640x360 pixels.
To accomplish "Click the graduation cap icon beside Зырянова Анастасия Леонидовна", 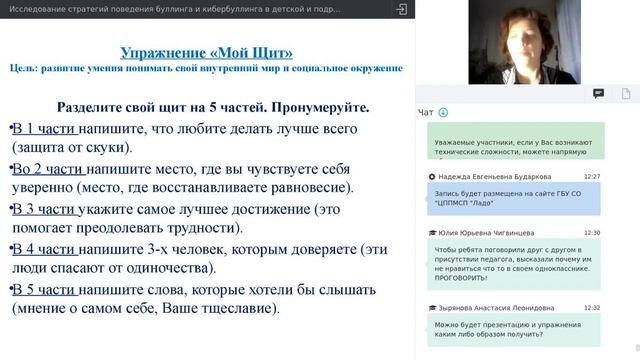I will 432,308.
